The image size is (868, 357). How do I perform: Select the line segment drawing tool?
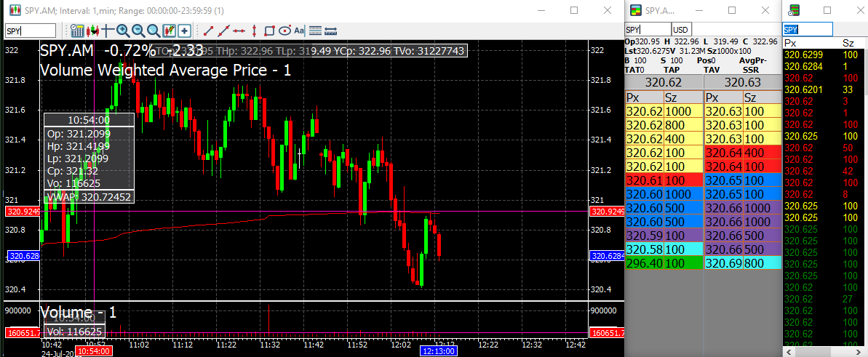(x=209, y=31)
